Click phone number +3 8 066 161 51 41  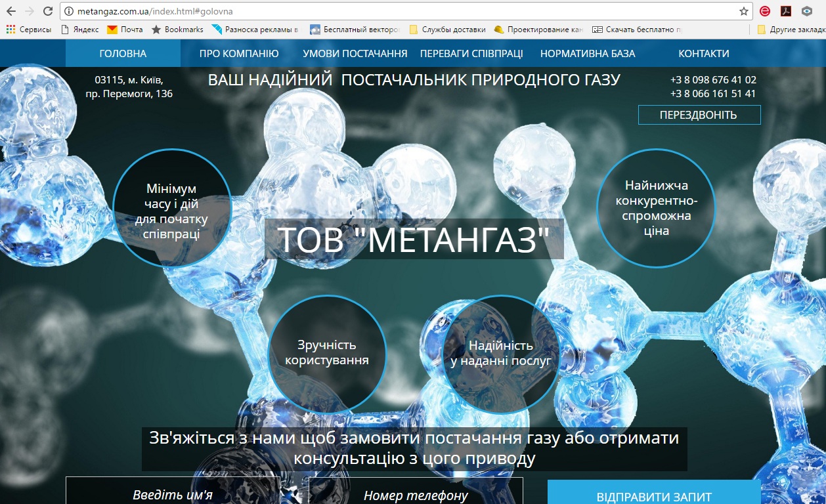713,93
